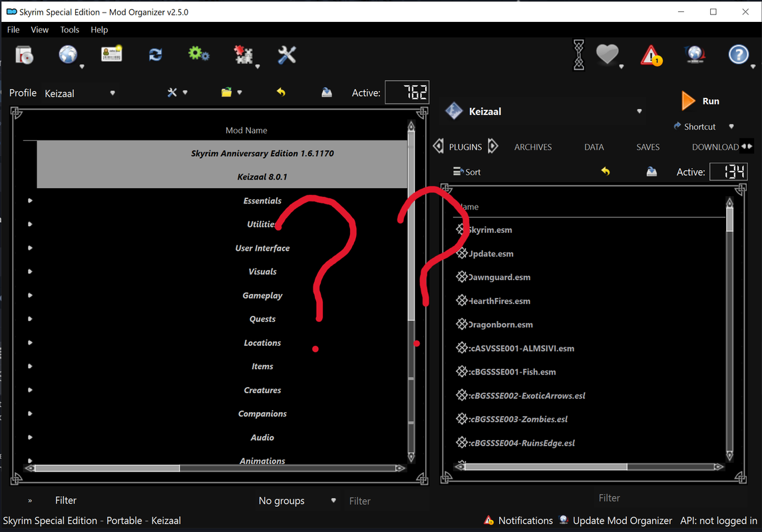The image size is (762, 532).
Task: Click the Endorse heart icon
Action: (608, 53)
